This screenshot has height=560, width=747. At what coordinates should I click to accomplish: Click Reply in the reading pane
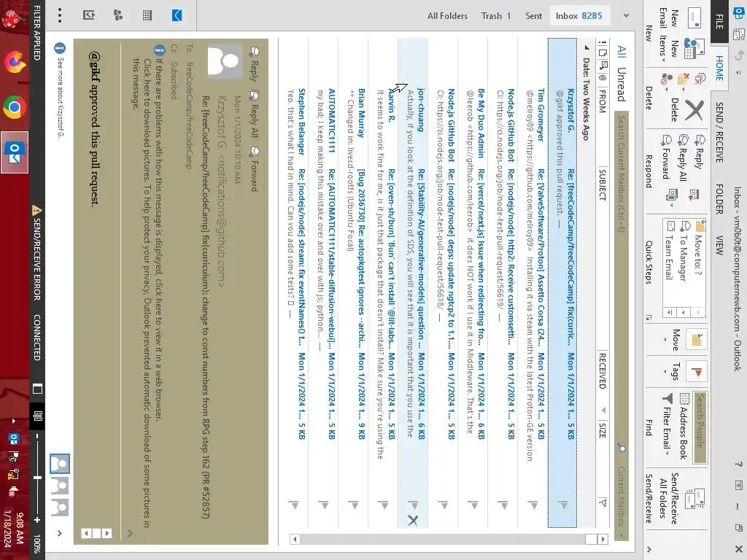255,64
